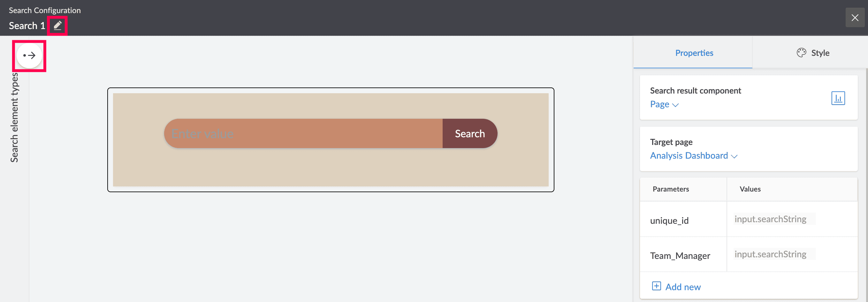Open the Style tab
Viewport: 868px width, 302px height.
tap(820, 53)
